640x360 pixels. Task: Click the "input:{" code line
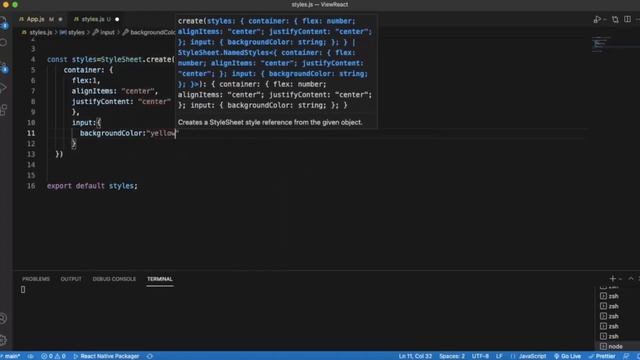pyautogui.click(x=86, y=122)
